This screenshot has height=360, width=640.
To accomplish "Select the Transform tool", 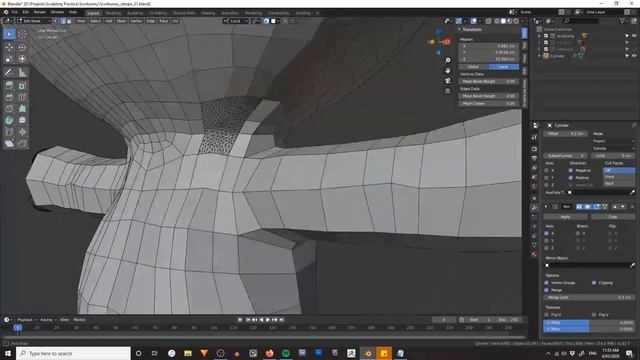I will [x=22, y=59].
